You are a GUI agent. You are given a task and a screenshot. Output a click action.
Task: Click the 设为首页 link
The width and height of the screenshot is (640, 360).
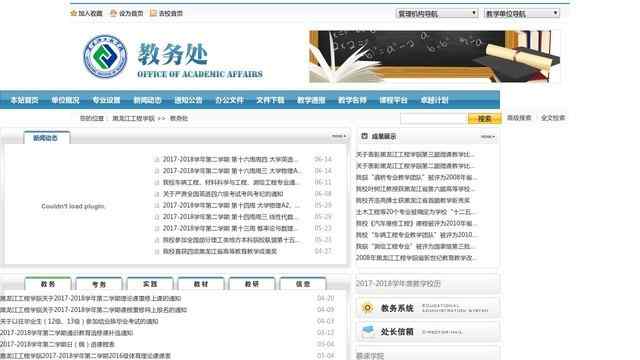tap(131, 13)
